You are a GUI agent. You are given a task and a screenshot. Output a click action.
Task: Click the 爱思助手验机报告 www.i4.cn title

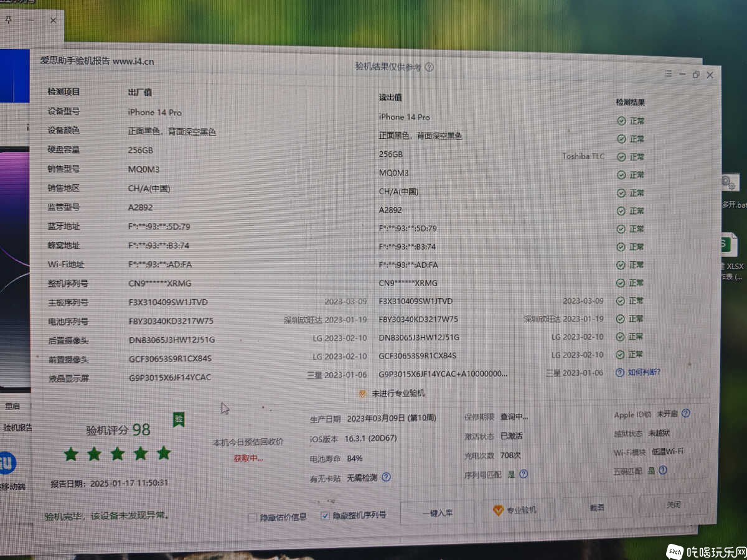[97, 61]
